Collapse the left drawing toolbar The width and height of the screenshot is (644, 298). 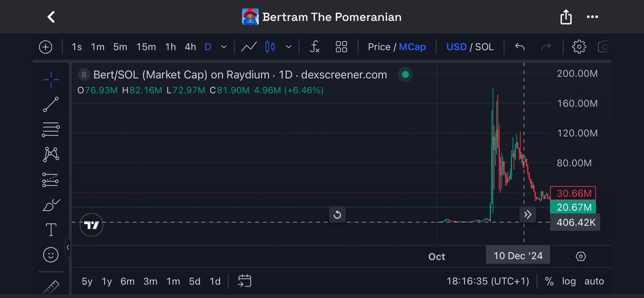(68, 248)
